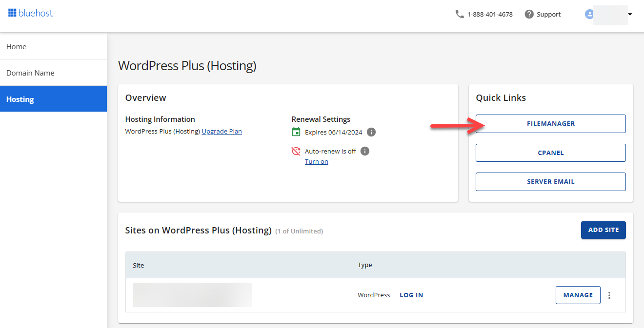Open the SERVER EMAIL quick link

click(551, 182)
